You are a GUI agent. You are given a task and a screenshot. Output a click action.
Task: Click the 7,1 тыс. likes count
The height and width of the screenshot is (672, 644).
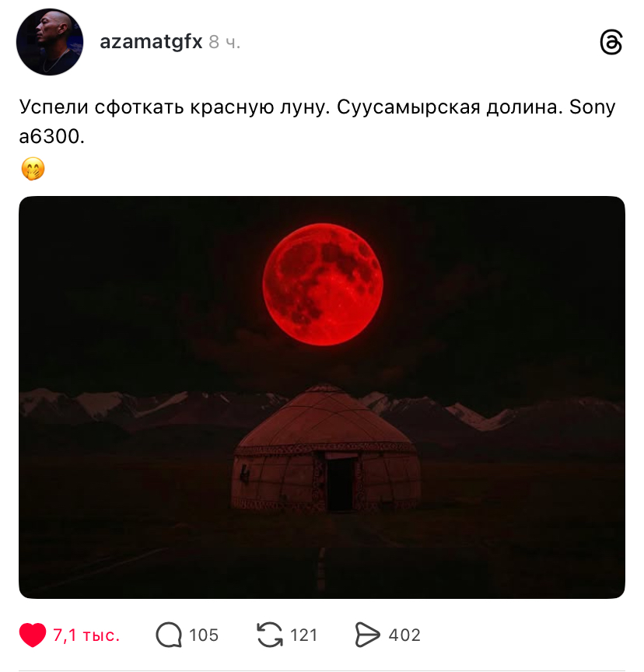point(86,635)
